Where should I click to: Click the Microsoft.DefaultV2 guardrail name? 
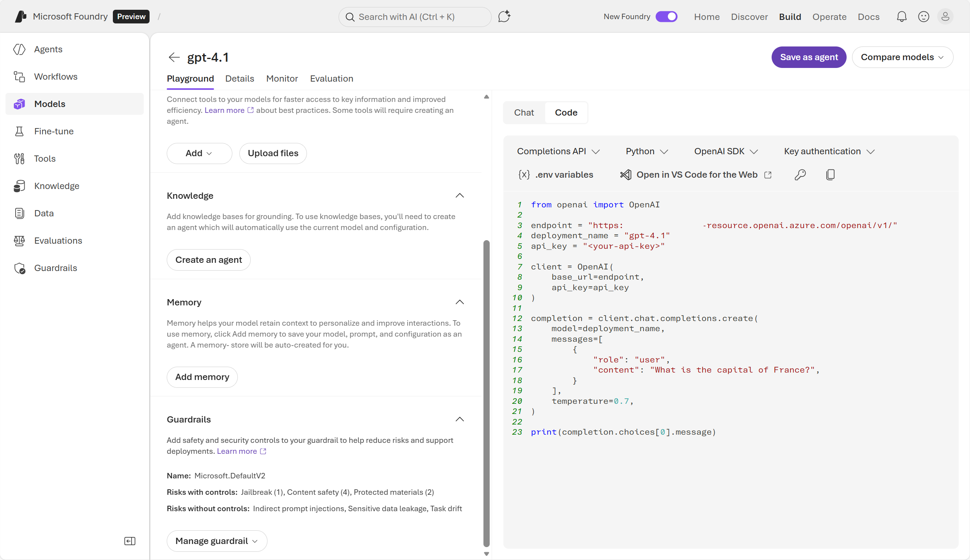(230, 476)
